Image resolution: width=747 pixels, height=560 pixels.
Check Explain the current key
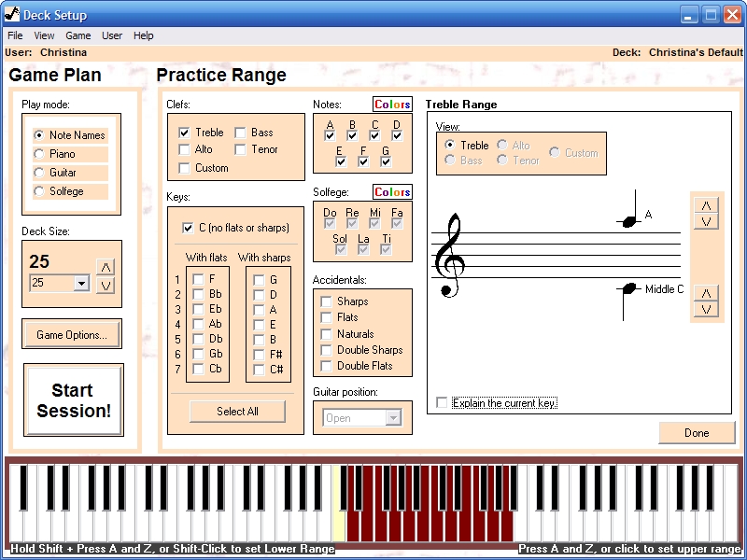(x=442, y=403)
